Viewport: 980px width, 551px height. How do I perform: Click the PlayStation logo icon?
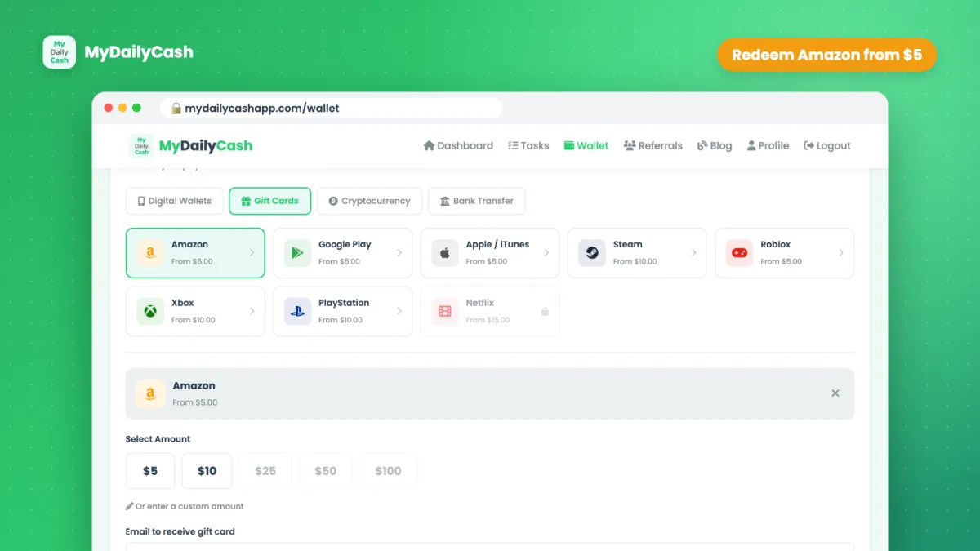tap(297, 312)
